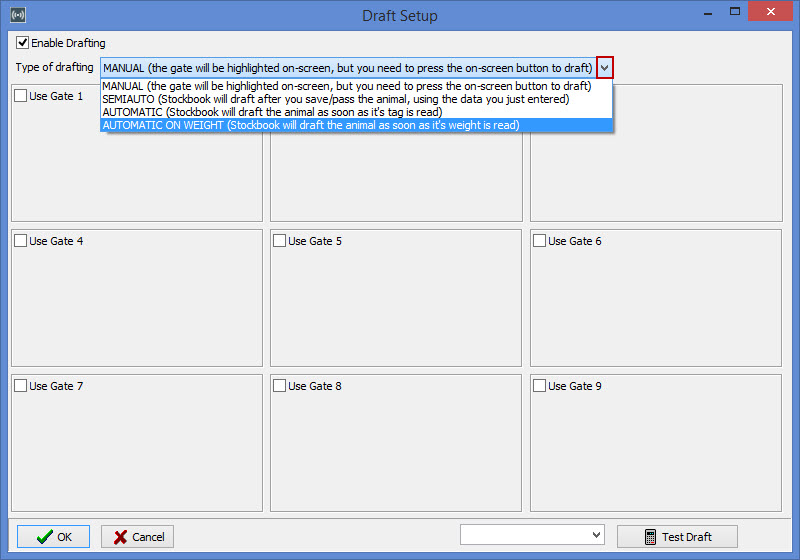This screenshot has width=800, height=560.
Task: Click the Type of drafting label
Action: click(55, 67)
